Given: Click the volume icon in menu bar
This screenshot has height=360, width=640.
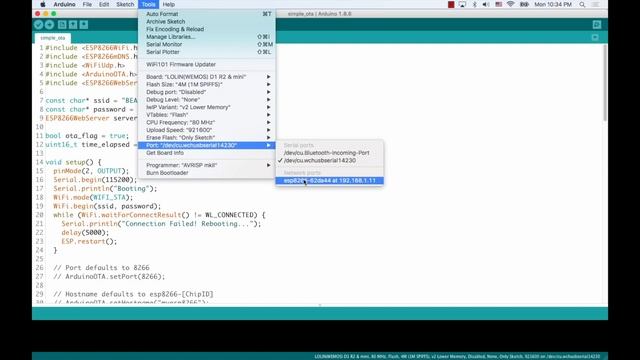Looking at the screenshot, I should coord(486,4).
